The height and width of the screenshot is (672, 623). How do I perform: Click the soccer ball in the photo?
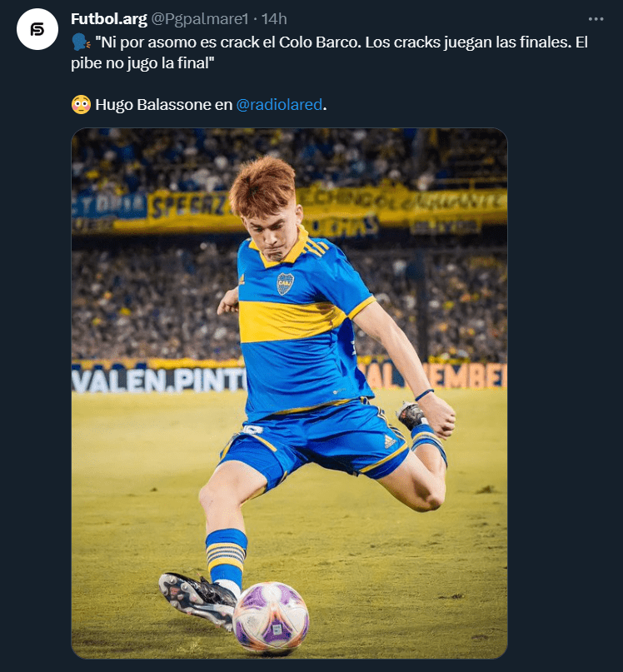click(271, 617)
